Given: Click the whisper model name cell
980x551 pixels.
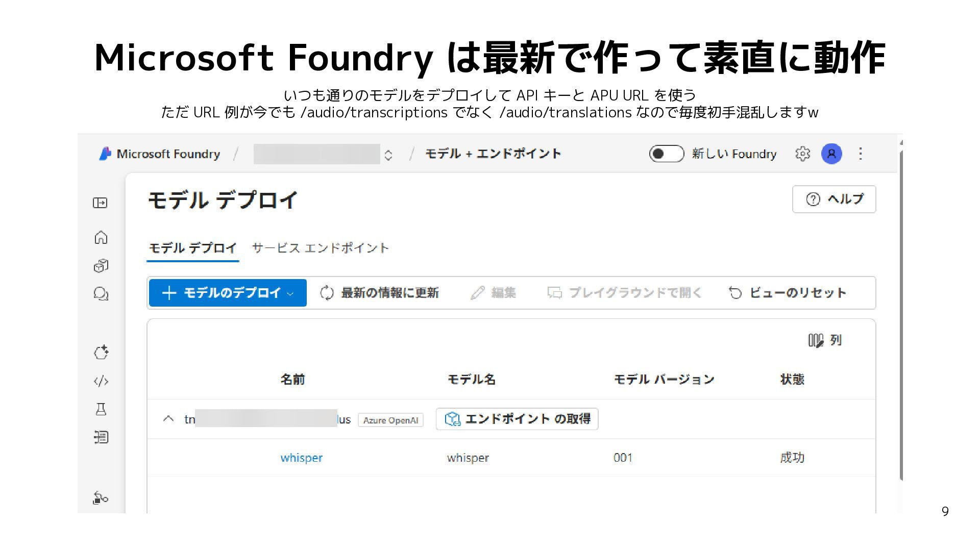Looking at the screenshot, I should (x=468, y=458).
